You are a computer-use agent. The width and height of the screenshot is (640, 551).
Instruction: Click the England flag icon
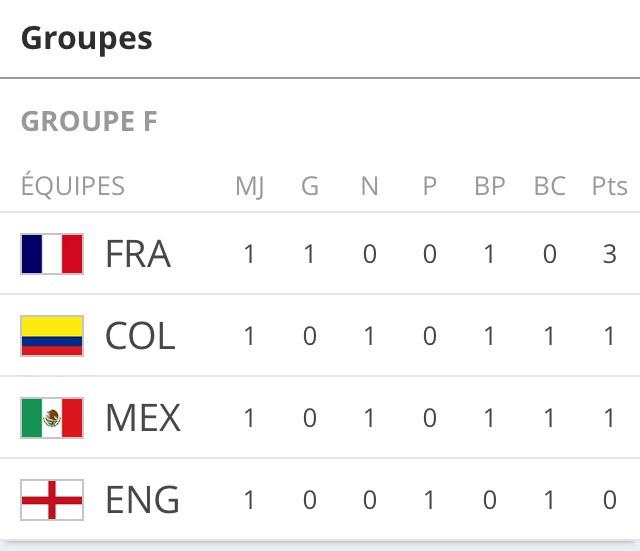click(x=52, y=500)
